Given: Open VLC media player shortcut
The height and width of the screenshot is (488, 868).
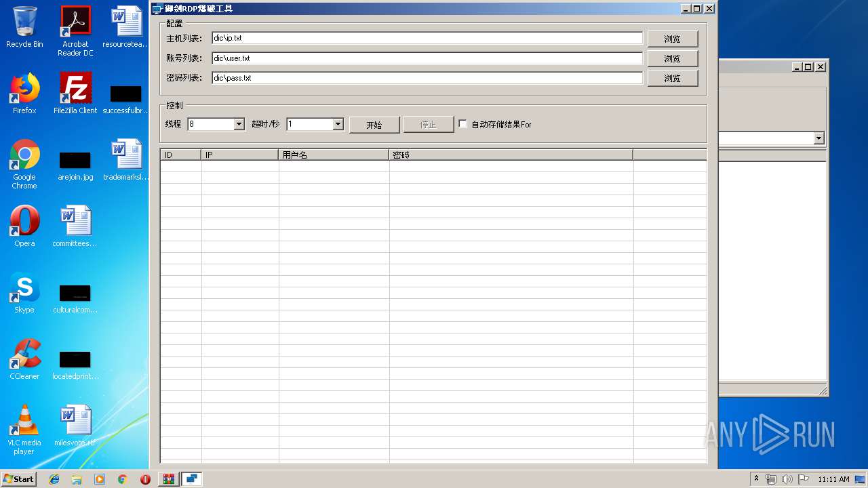Looking at the screenshot, I should (24, 430).
